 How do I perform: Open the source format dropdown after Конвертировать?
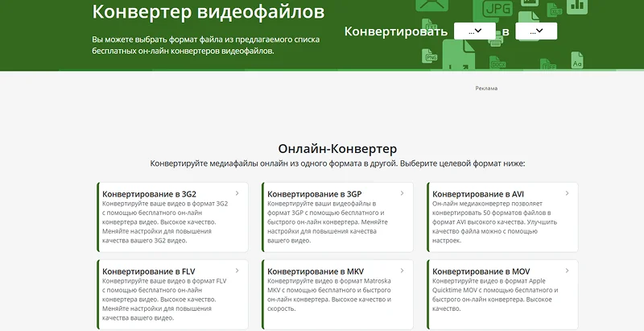(474, 31)
